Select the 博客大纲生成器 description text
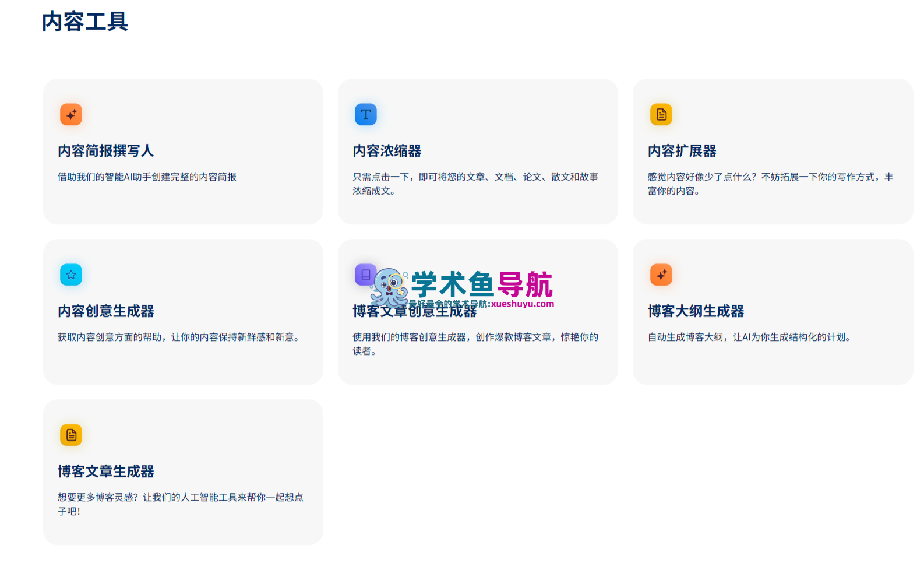The image size is (924, 577). click(x=749, y=337)
